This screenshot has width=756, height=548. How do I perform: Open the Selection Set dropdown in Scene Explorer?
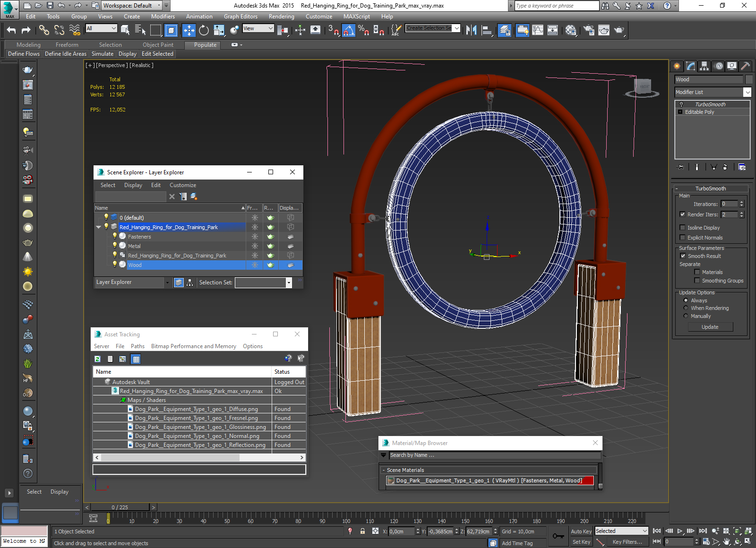click(289, 283)
